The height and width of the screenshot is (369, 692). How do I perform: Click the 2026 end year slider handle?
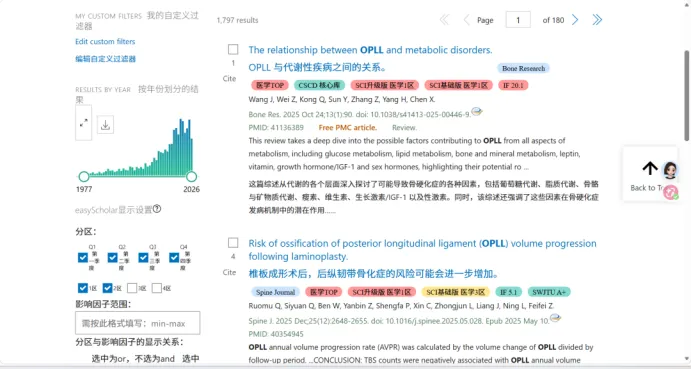(x=191, y=177)
